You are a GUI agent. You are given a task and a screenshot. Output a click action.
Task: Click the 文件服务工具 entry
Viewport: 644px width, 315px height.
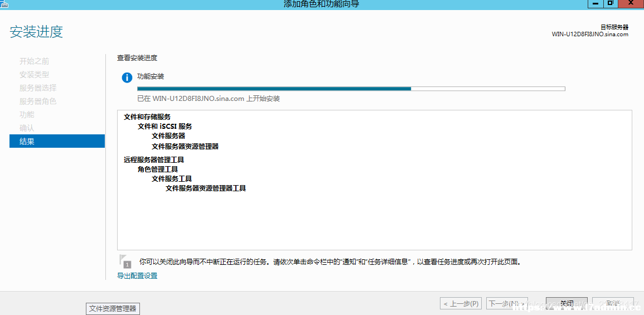172,178
